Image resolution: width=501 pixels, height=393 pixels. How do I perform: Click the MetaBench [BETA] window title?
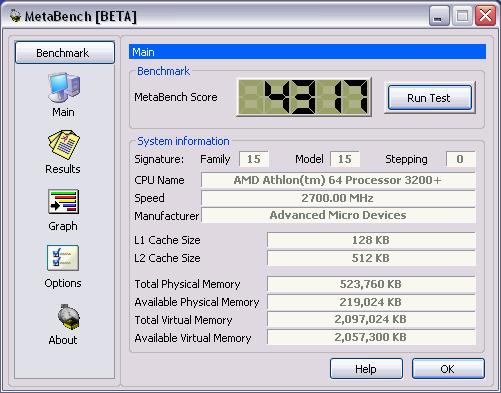coord(81,16)
